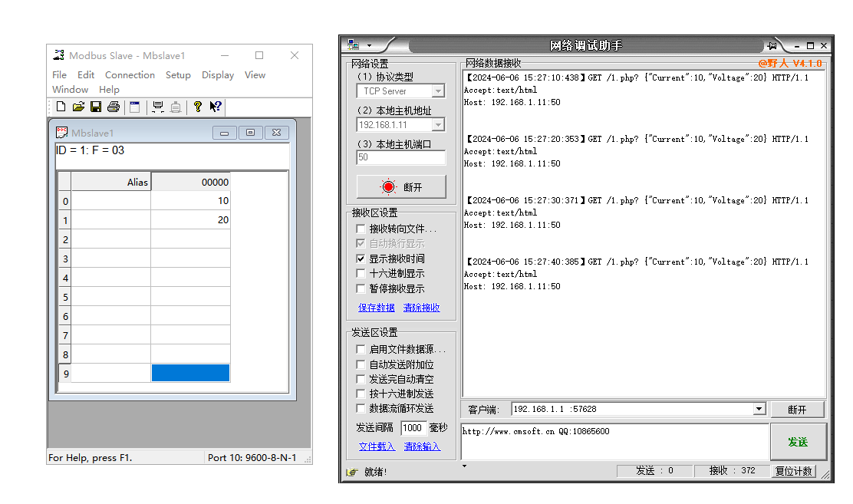
Task: Click the yellow question mark Help icon
Action: pos(198,107)
